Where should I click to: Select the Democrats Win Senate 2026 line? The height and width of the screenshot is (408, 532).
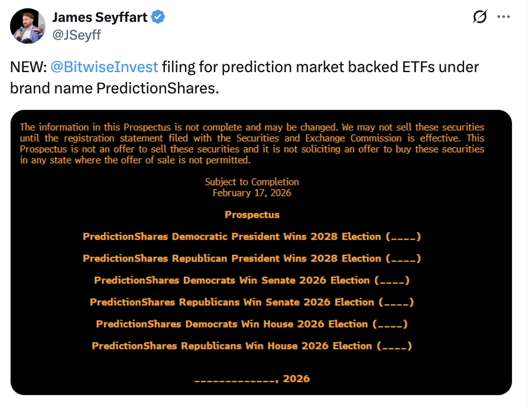click(x=252, y=280)
